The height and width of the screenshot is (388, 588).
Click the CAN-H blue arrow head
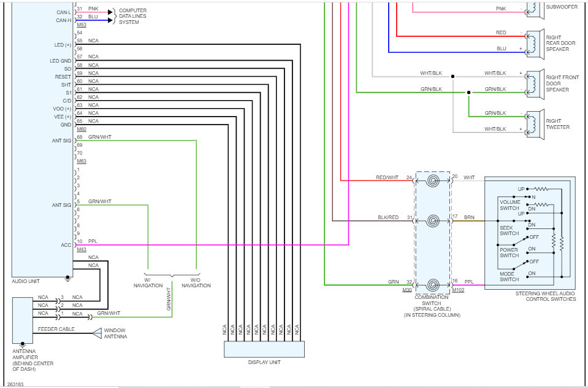point(110,20)
